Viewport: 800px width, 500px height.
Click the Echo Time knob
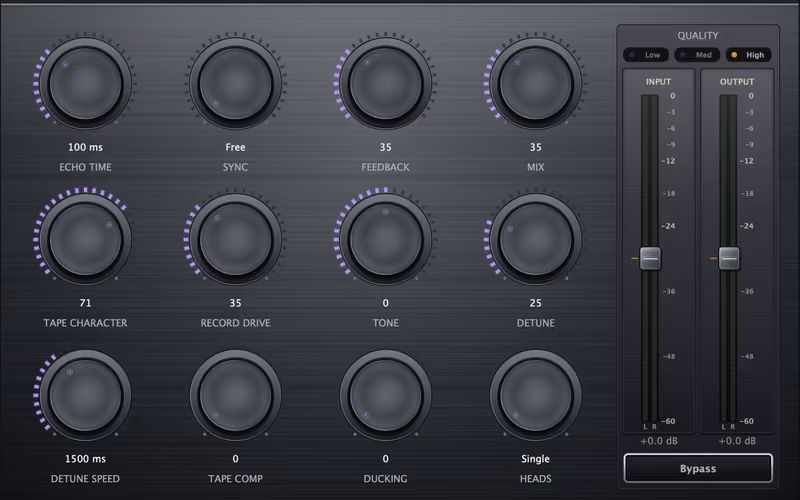85,83
